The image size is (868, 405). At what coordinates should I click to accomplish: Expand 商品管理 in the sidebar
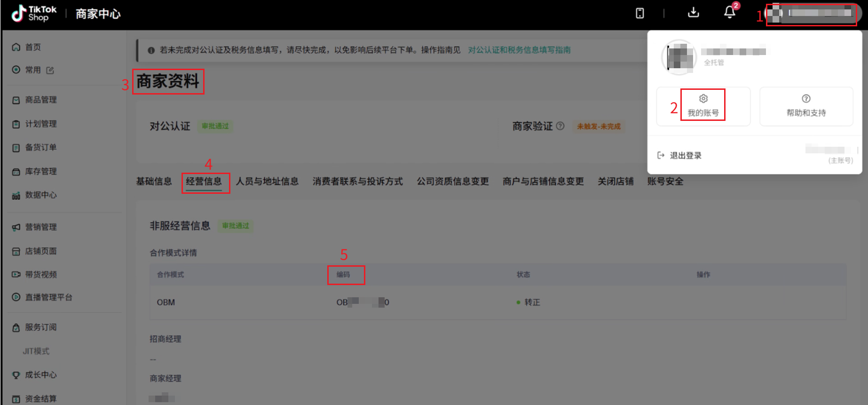[x=40, y=100]
